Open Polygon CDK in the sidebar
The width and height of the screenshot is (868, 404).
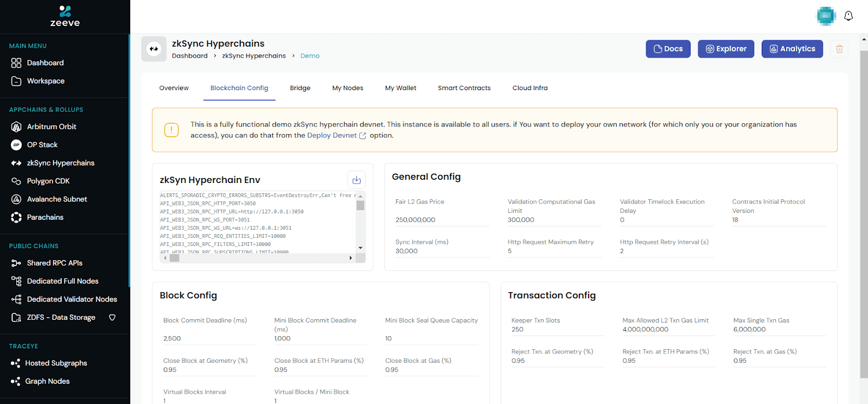[48, 181]
